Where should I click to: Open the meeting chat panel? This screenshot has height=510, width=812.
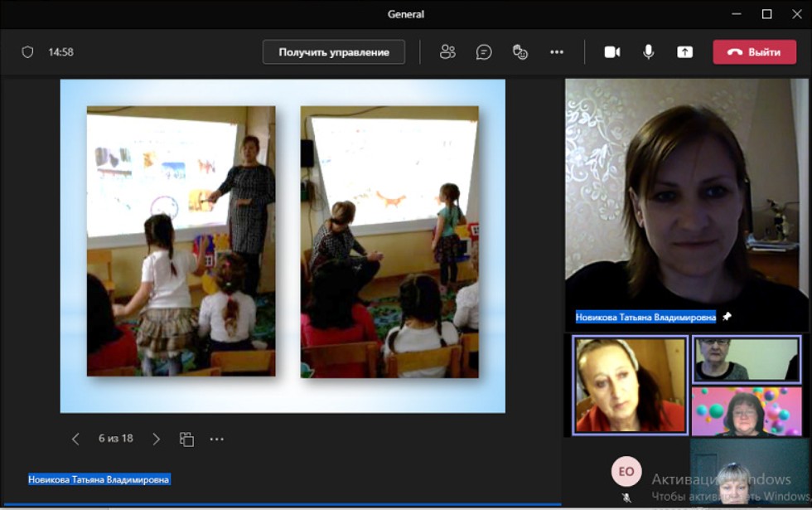[x=484, y=52]
